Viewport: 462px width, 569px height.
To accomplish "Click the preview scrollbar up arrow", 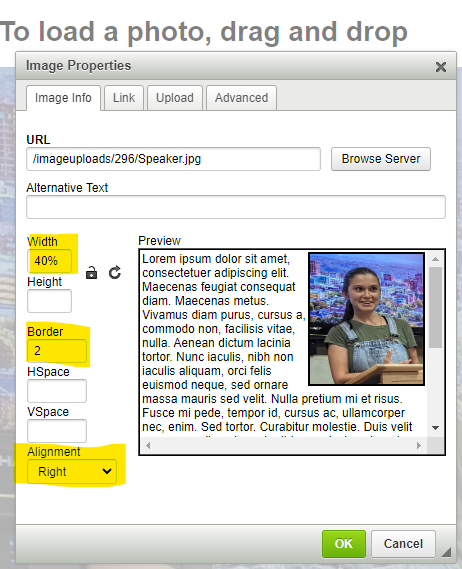I will point(436,259).
